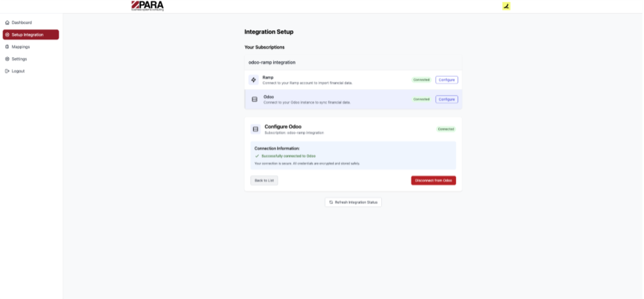Viewport: 644px width, 299px height.
Task: Click the 'Integration Setup' heading
Action: coord(269,32)
